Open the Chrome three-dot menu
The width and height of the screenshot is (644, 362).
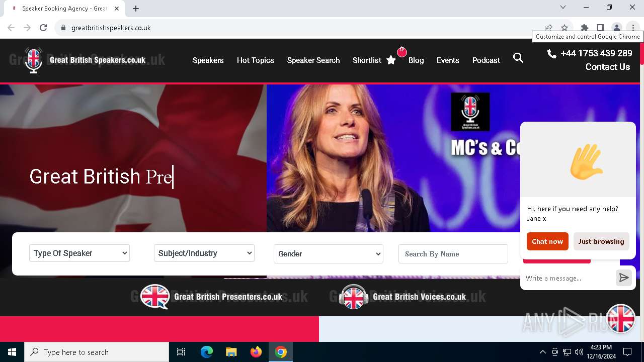[632, 28]
